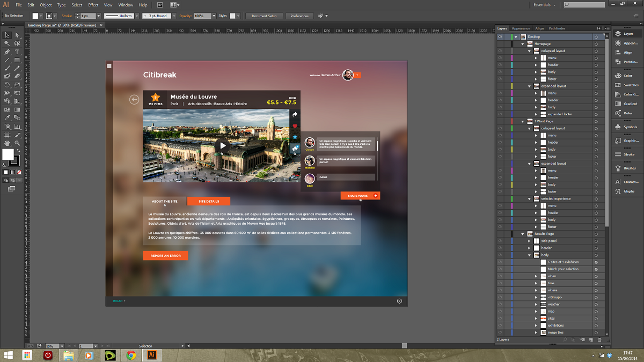This screenshot has height=362, width=644.
Task: Select the Pen tool
Action: click(x=8, y=52)
